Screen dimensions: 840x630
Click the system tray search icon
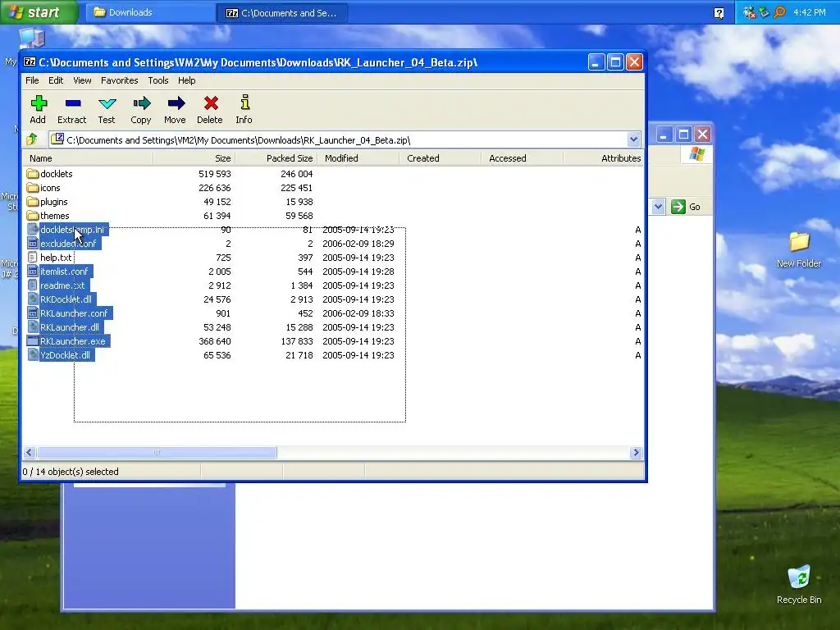click(779, 11)
